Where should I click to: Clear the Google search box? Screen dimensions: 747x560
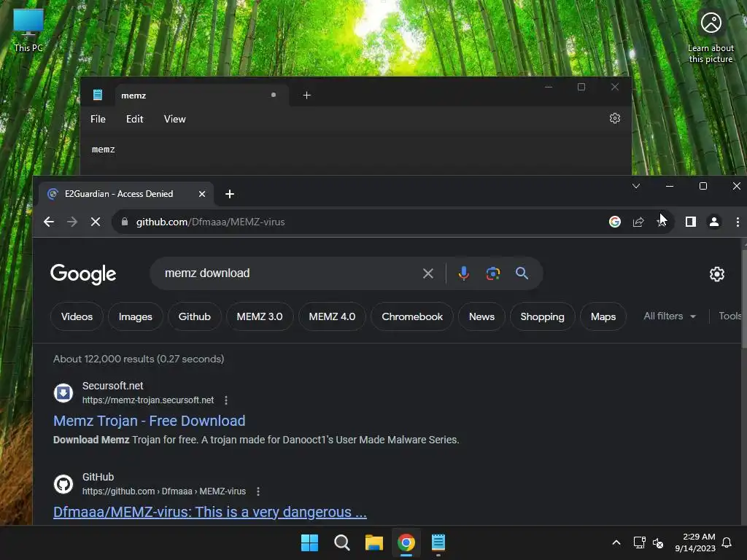click(x=427, y=273)
